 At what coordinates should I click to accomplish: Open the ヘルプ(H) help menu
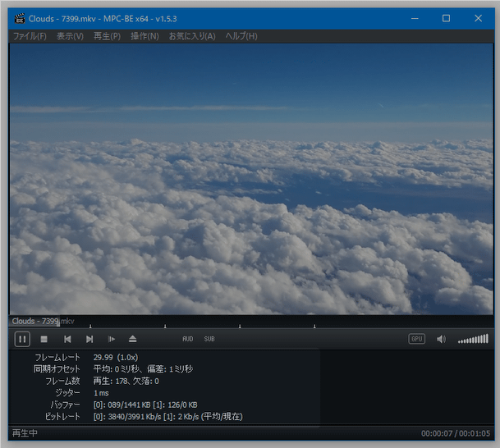tap(241, 36)
